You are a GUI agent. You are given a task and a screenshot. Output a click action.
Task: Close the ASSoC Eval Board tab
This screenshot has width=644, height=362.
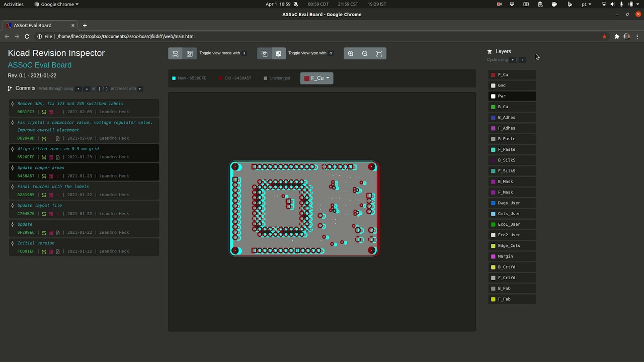[x=73, y=25]
